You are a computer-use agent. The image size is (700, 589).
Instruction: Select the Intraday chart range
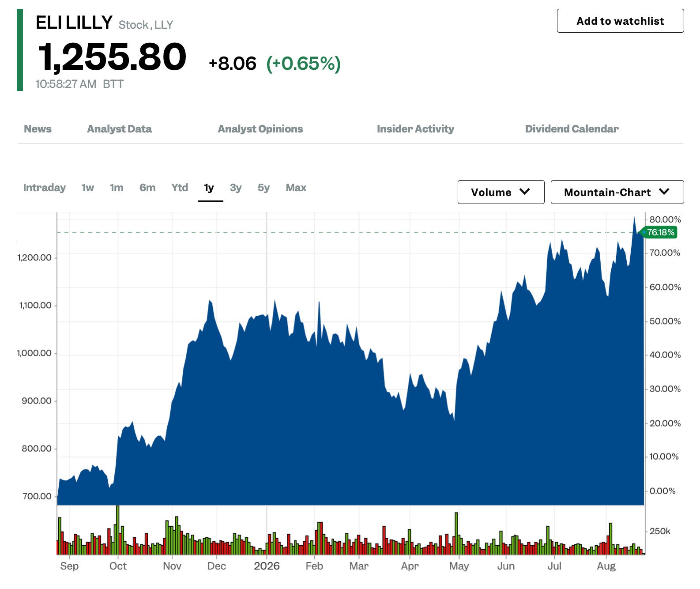coord(44,188)
